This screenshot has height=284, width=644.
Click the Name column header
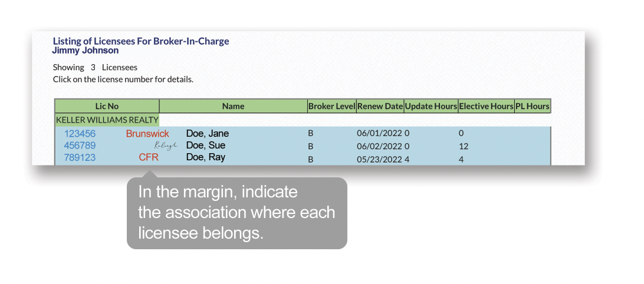[x=233, y=107]
